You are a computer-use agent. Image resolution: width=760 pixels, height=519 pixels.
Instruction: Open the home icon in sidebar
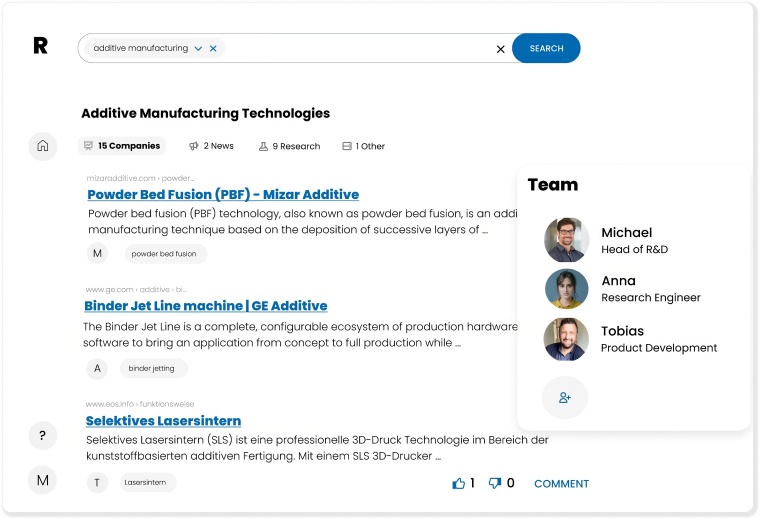[43, 146]
